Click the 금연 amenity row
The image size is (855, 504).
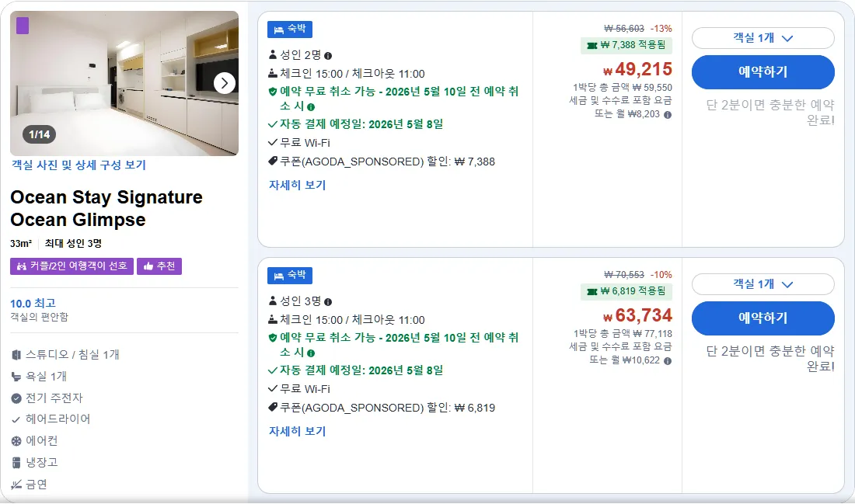pyautogui.click(x=30, y=485)
